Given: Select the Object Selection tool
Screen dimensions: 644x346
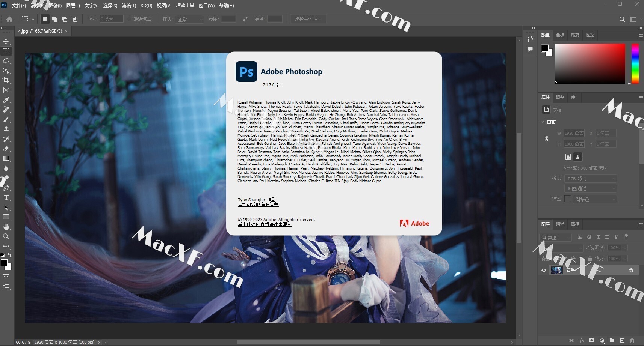Looking at the screenshot, I should click(x=6, y=71).
